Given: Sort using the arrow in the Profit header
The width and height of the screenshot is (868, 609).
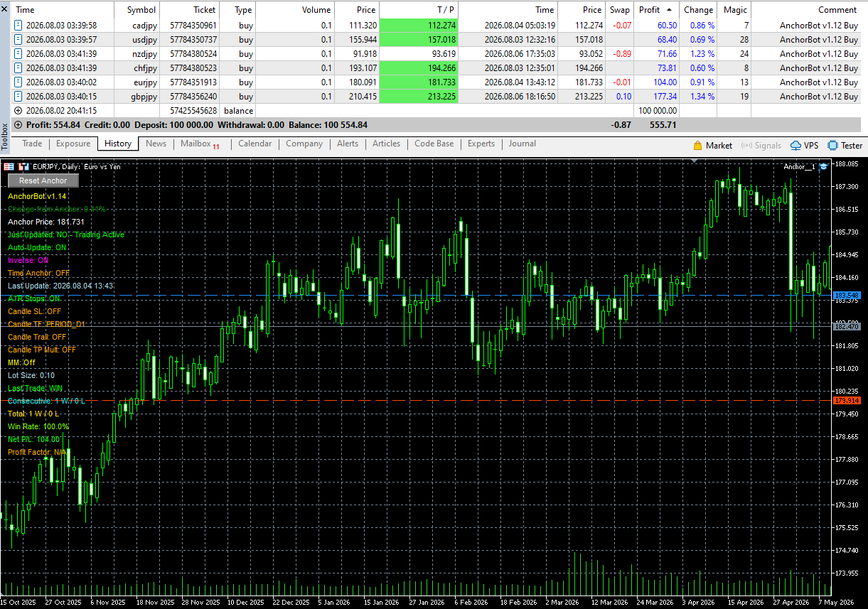Looking at the screenshot, I should (669, 10).
